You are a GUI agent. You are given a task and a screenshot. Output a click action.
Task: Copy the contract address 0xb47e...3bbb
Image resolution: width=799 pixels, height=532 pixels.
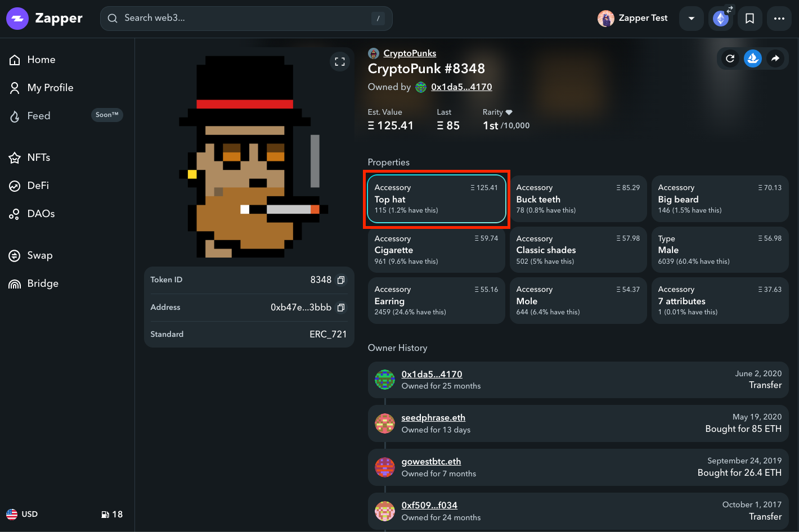point(341,308)
